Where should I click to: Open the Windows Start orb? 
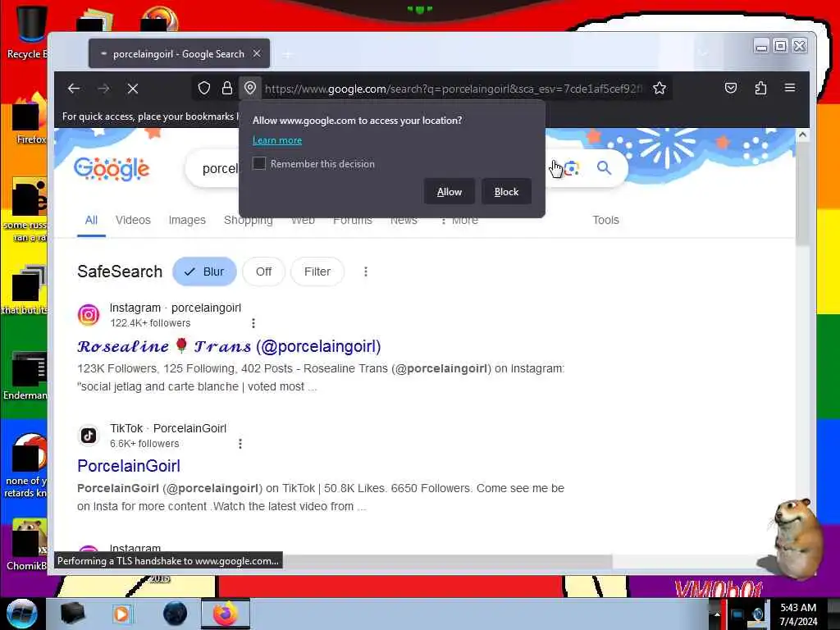coord(22,614)
